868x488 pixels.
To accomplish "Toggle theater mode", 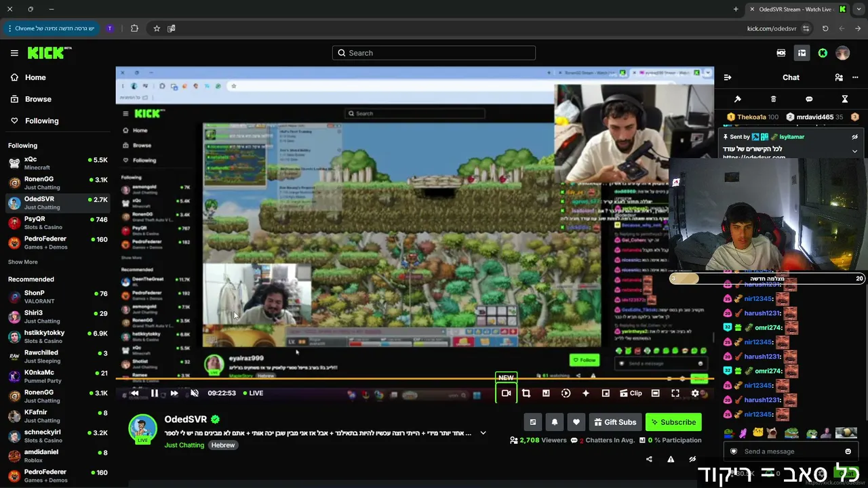I will click(x=655, y=393).
